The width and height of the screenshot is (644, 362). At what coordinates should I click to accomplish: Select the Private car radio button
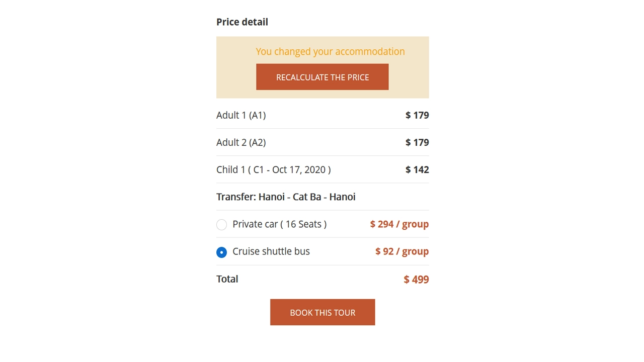coord(221,225)
